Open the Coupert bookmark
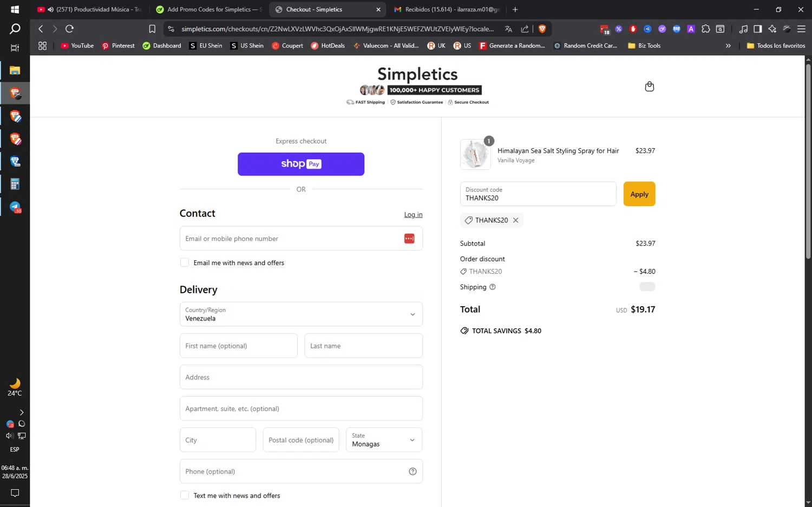Image resolution: width=812 pixels, height=507 pixels. [287, 46]
